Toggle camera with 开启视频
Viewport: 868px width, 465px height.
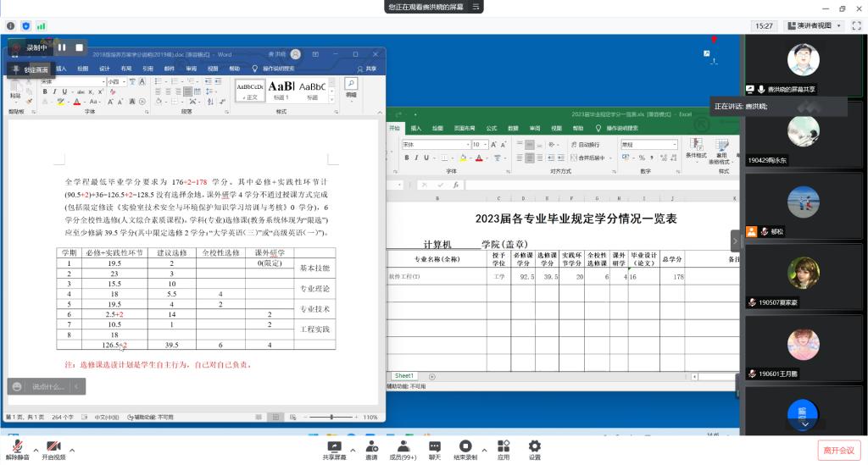pyautogui.click(x=53, y=446)
